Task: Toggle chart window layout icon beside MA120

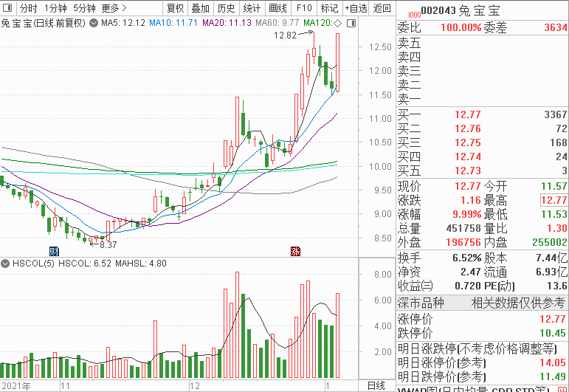Action: coord(351,23)
